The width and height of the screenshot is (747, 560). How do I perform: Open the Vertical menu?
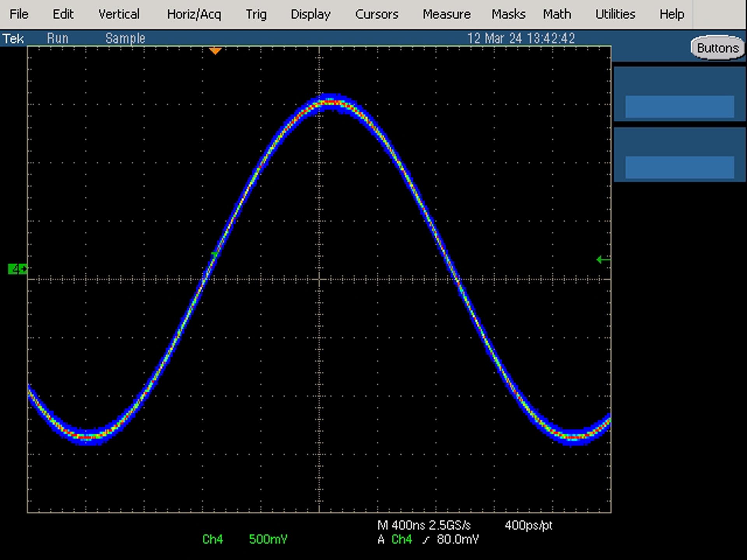[119, 14]
